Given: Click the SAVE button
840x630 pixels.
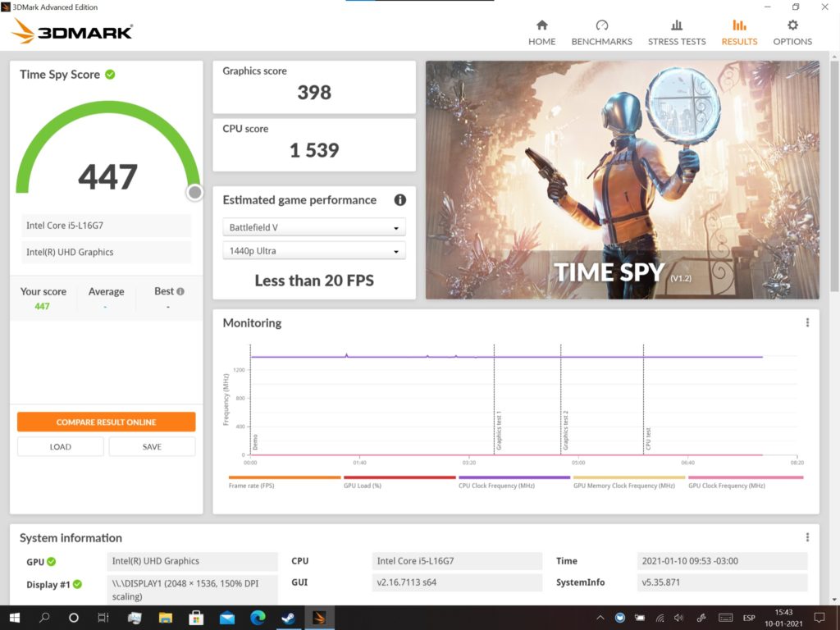Looking at the screenshot, I should coord(152,447).
